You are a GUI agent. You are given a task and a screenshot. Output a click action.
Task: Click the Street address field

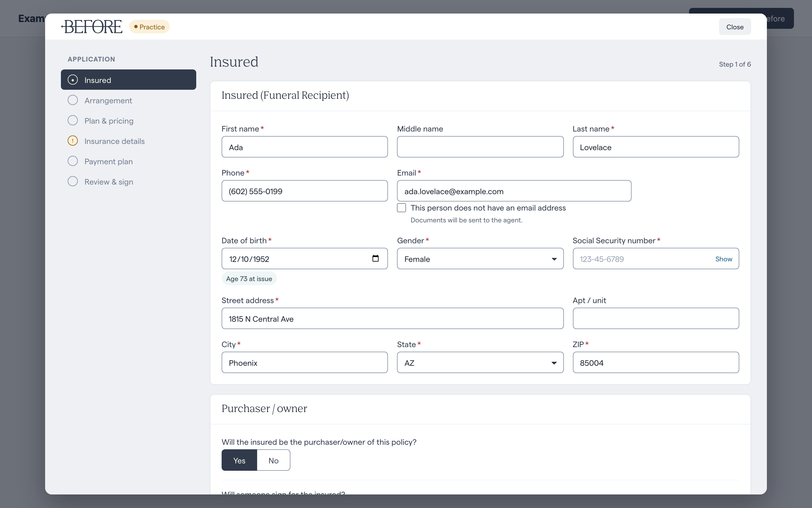point(392,319)
